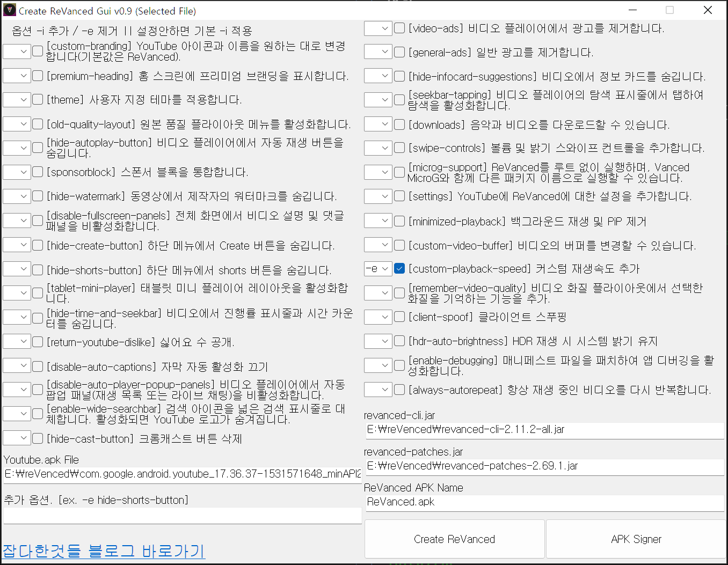The image size is (728, 565).
Task: Enable minimized-playback checkbox
Action: 399,221
